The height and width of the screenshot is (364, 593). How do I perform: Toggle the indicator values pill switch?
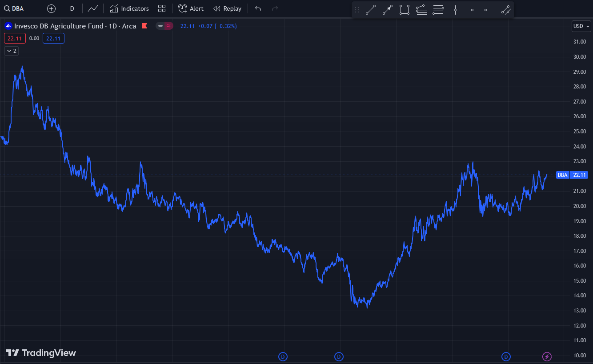(x=164, y=26)
